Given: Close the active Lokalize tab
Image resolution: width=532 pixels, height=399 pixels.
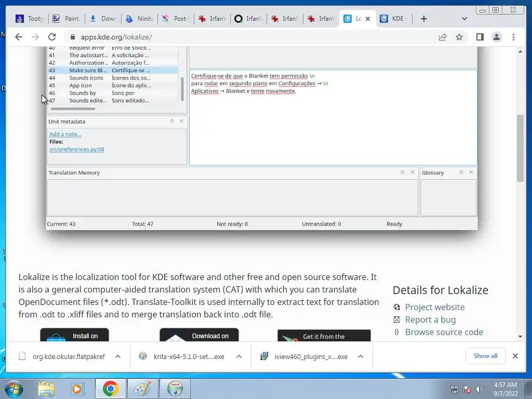Looking at the screenshot, I should click(368, 19).
